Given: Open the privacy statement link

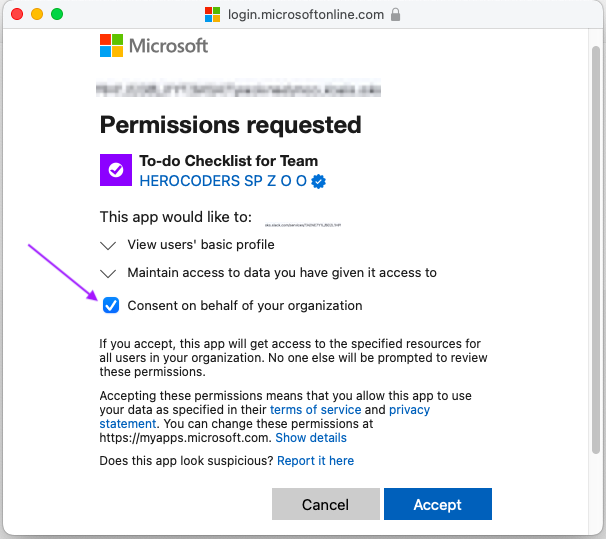Looking at the screenshot, I should click(x=409, y=410).
